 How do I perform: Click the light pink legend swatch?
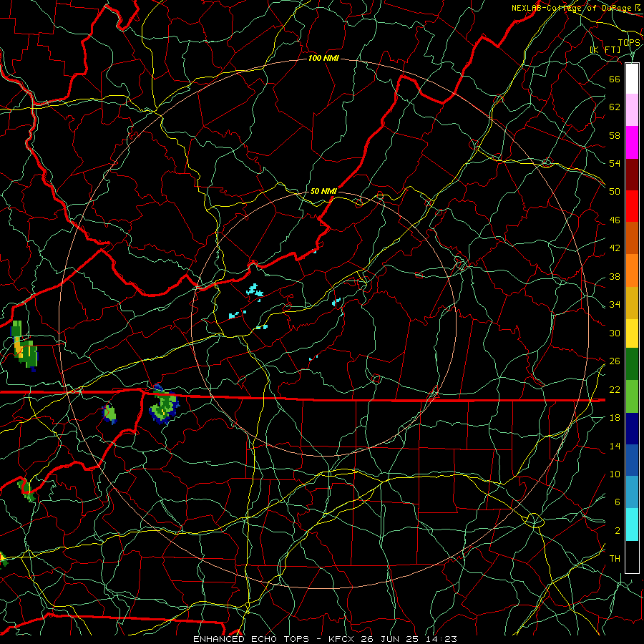632,110
